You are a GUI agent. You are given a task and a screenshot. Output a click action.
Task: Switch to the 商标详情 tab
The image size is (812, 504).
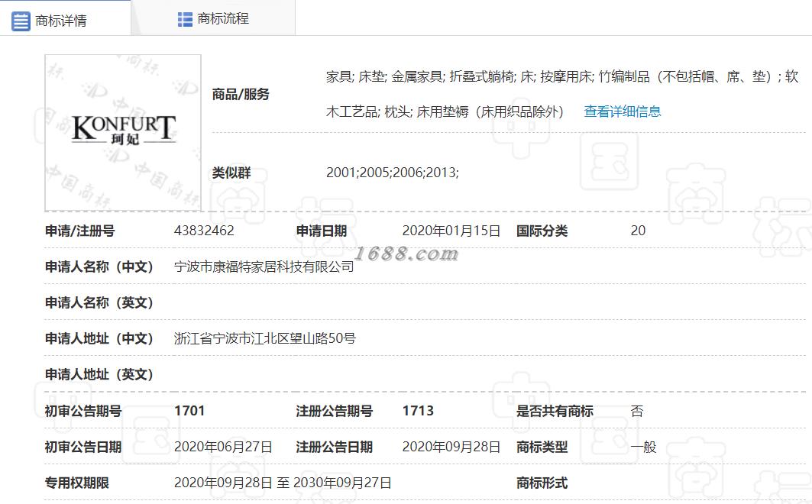click(x=65, y=18)
